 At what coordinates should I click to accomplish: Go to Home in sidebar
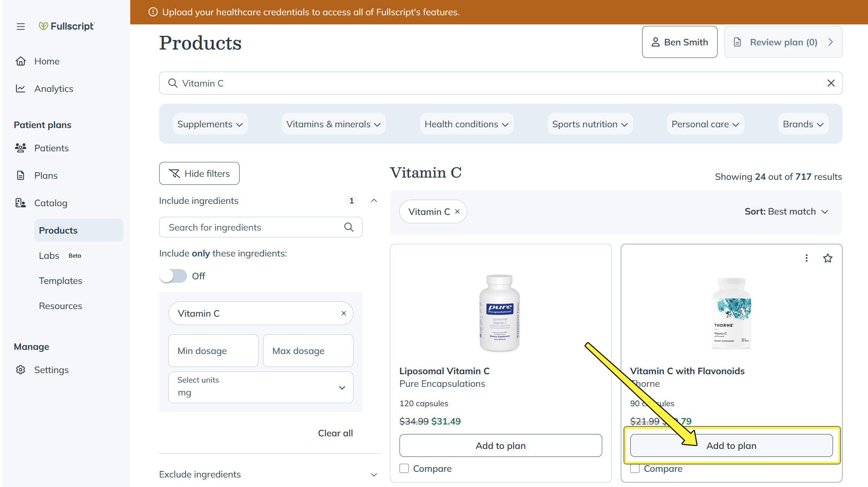click(47, 61)
